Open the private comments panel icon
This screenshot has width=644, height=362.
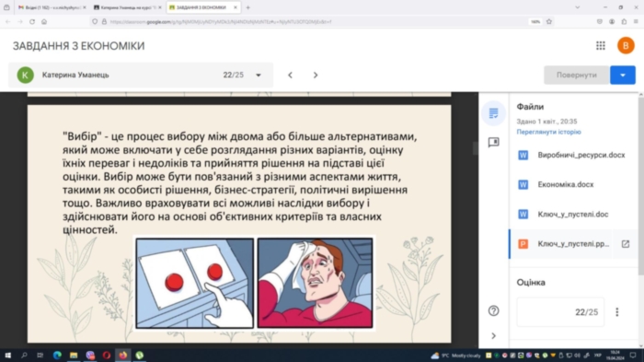coord(493,143)
